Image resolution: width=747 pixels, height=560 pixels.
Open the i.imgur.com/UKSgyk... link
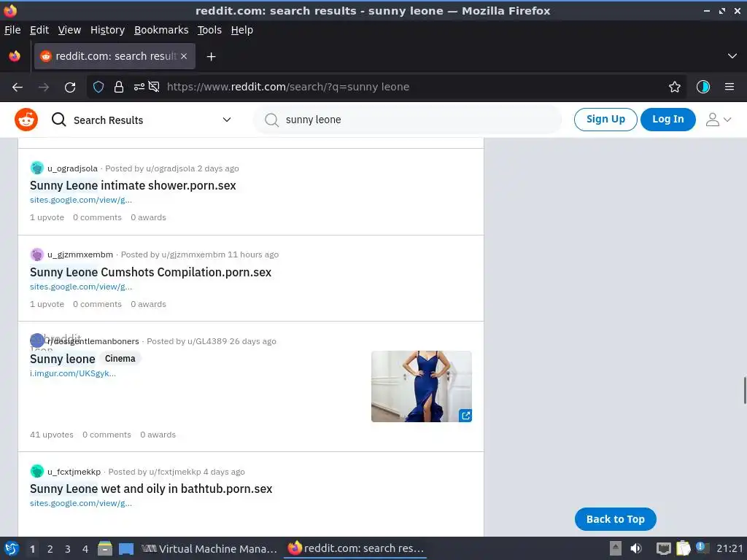coord(73,373)
